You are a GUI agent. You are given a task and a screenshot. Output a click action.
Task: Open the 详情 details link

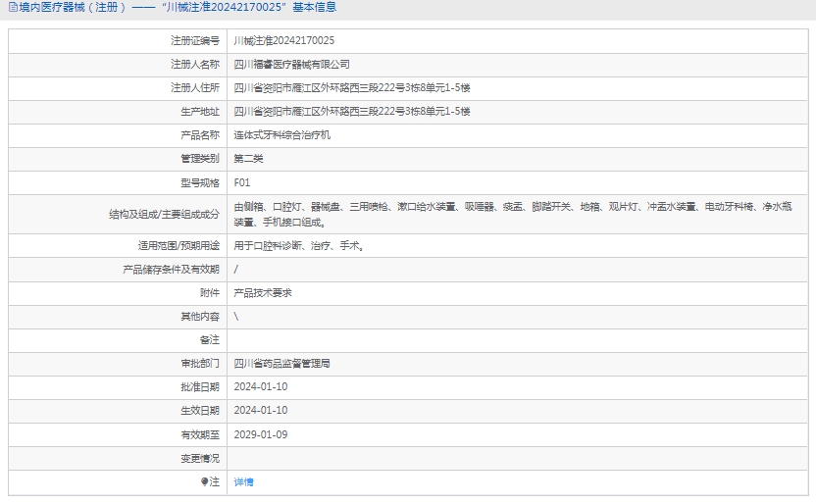click(x=244, y=482)
